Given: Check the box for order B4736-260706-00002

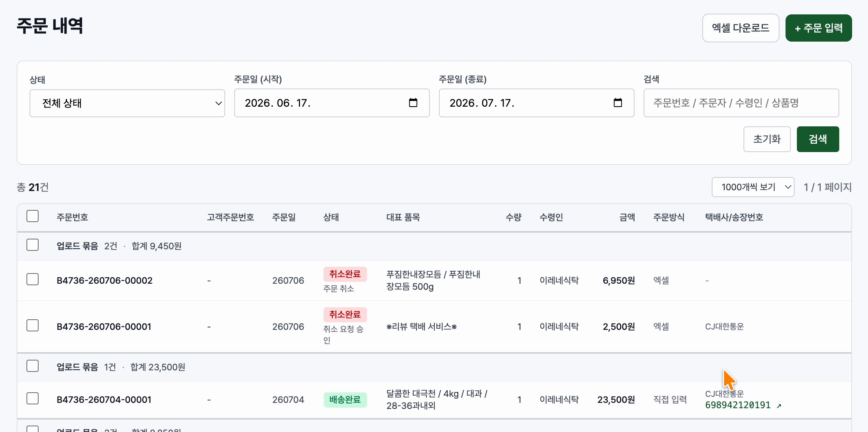Looking at the screenshot, I should pos(33,280).
